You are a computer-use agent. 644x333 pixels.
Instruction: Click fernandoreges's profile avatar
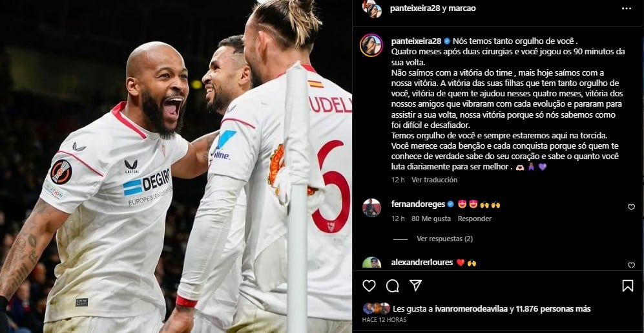tap(371, 208)
